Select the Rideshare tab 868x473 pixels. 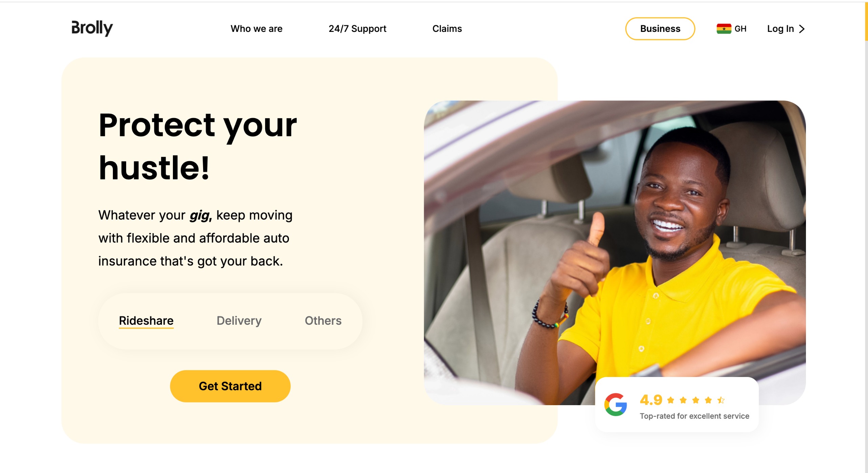coord(146,321)
